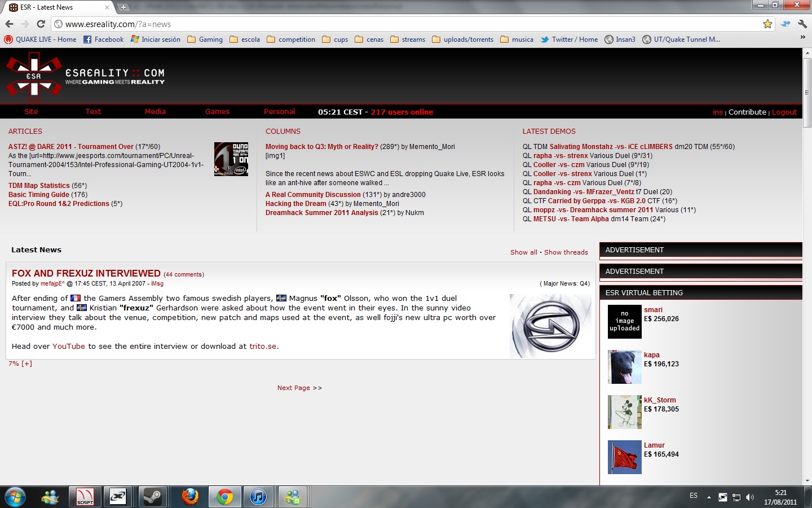Viewport: 812px width, 508px height.
Task: Open the Media menu in site navigation
Action: point(155,112)
